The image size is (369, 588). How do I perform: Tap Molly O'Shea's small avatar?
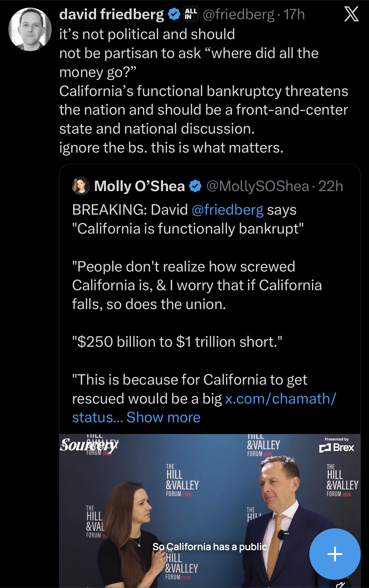pyautogui.click(x=81, y=186)
